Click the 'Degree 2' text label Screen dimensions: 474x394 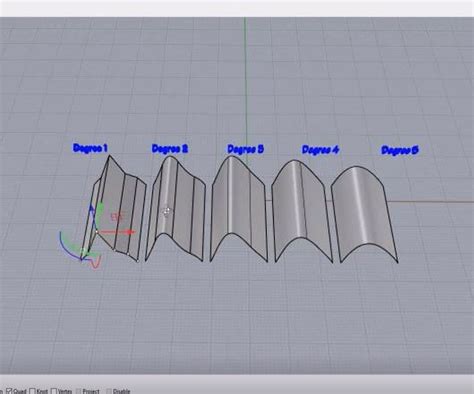(170, 149)
